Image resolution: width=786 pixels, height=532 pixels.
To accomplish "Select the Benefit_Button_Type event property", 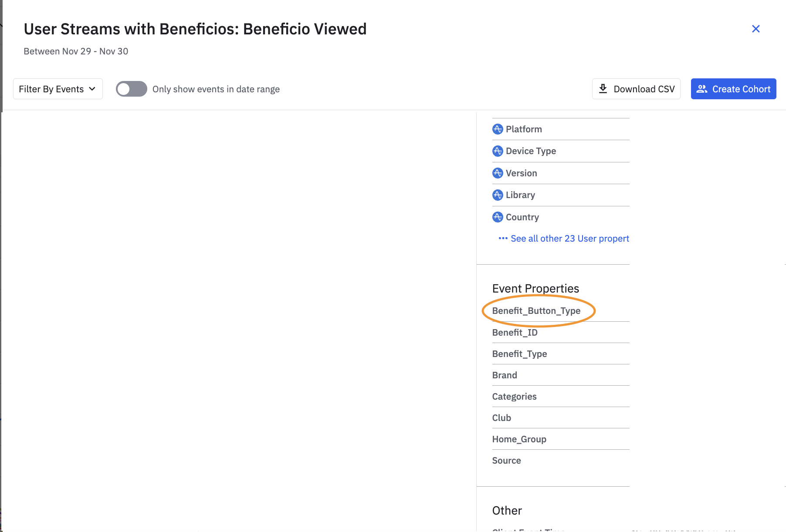I will coord(536,311).
